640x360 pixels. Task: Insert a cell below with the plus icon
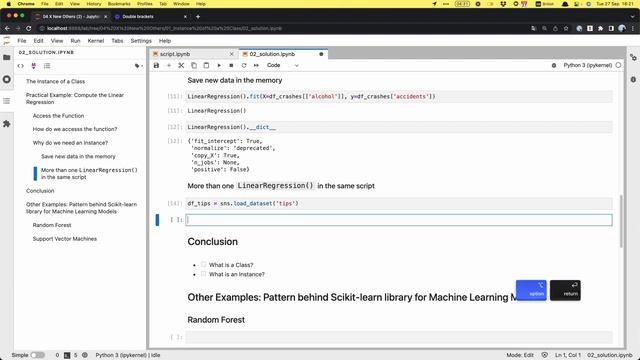click(169, 65)
